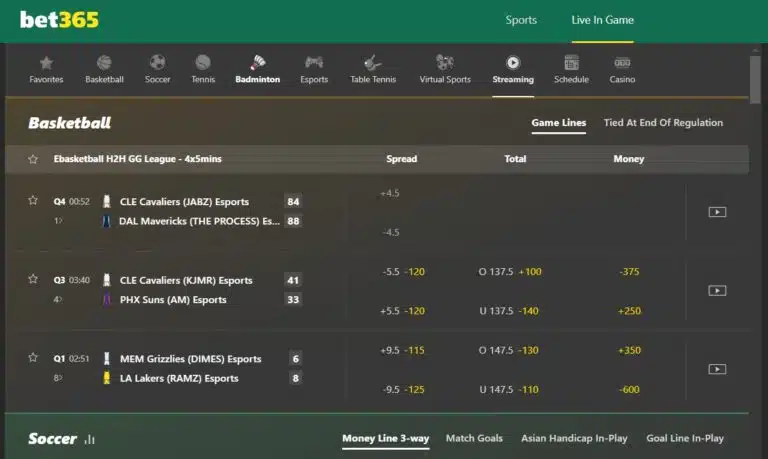The height and width of the screenshot is (459, 768).
Task: Open the Soccer stats bar-chart icon
Action: (x=90, y=439)
